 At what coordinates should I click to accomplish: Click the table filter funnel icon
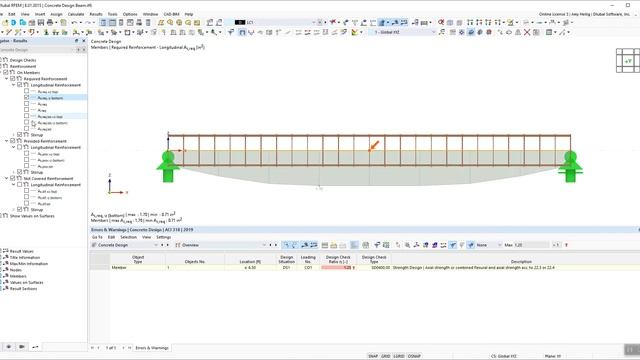pyautogui.click(x=453, y=245)
